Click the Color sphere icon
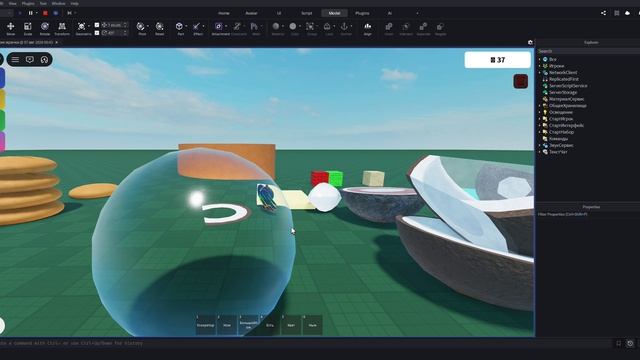Viewport: 640px width, 360px height. pyautogui.click(x=293, y=27)
